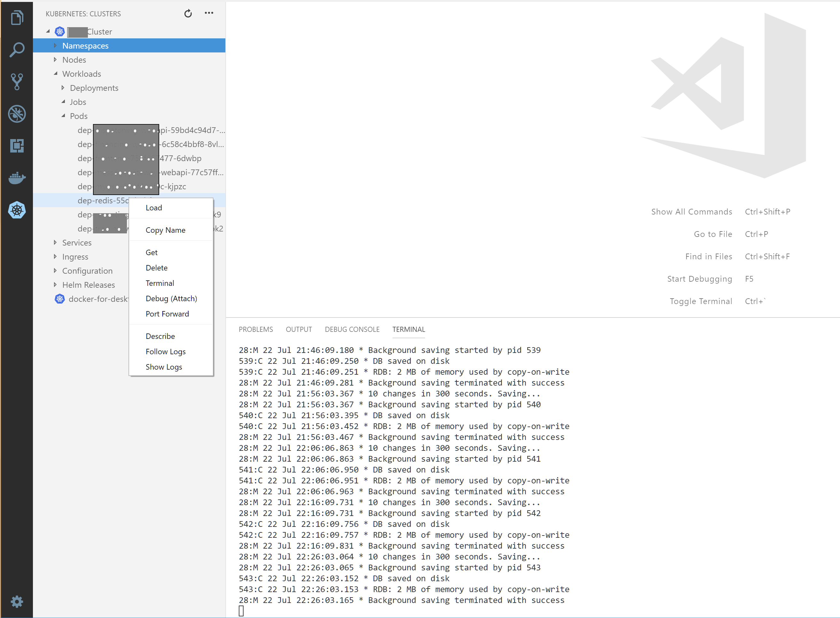Image resolution: width=840 pixels, height=618 pixels.
Task: Select Port Forward from the context menu
Action: [167, 314]
